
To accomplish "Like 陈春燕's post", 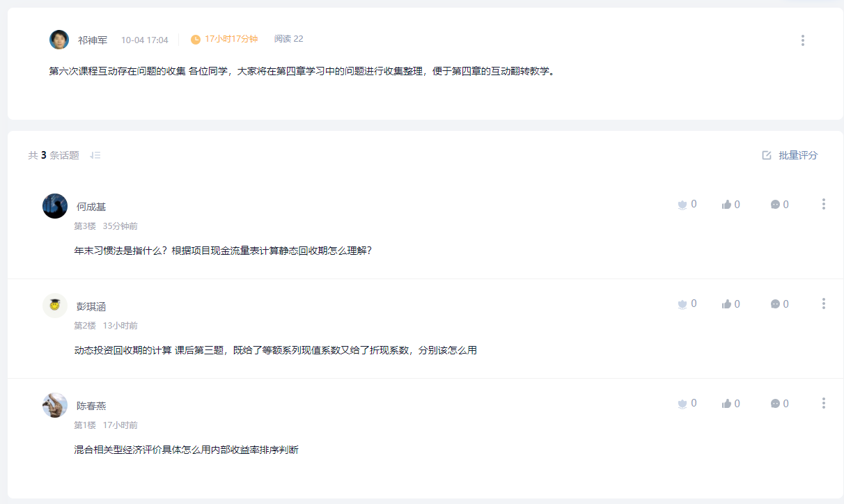I will 727,404.
